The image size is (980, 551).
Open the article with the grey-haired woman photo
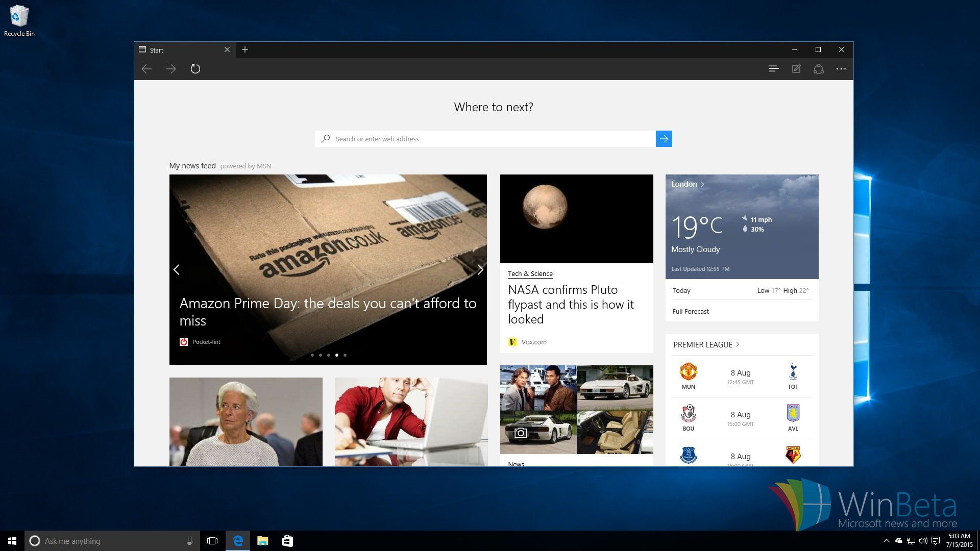tap(246, 422)
